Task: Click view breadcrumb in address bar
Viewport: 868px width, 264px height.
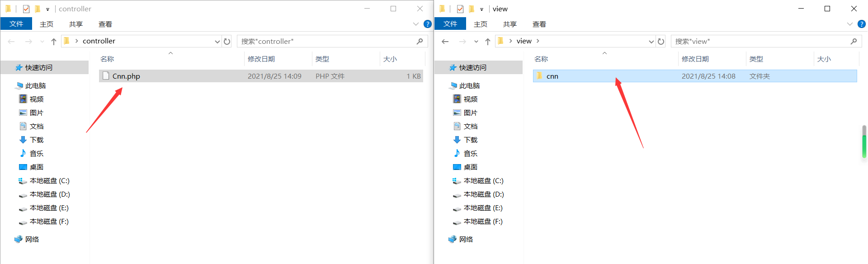Action: click(524, 41)
